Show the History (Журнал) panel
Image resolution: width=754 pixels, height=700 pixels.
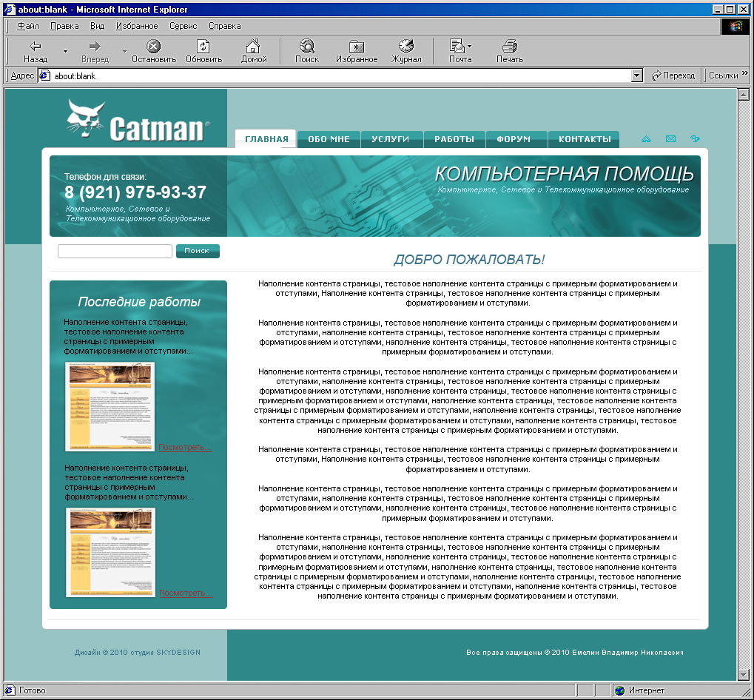[405, 51]
